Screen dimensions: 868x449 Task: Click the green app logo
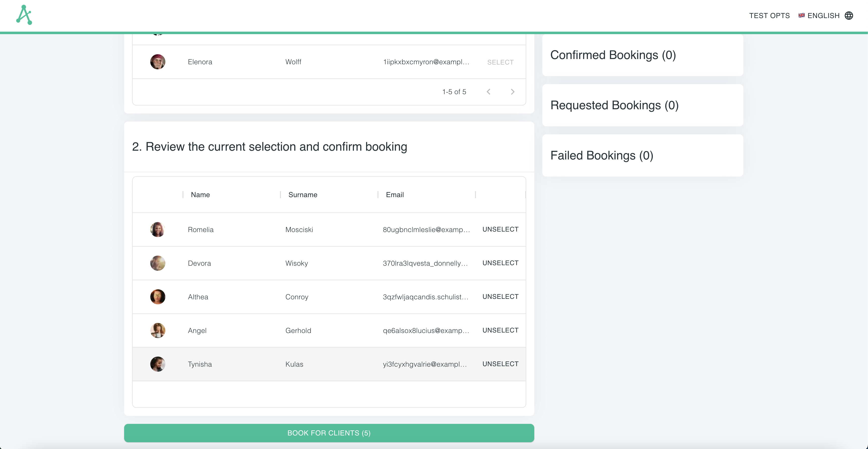24,15
